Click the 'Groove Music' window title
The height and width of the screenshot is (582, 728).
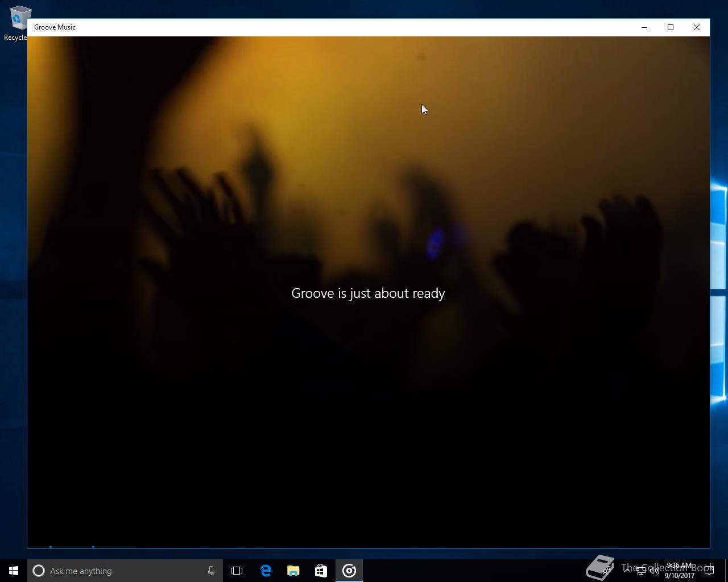[55, 27]
